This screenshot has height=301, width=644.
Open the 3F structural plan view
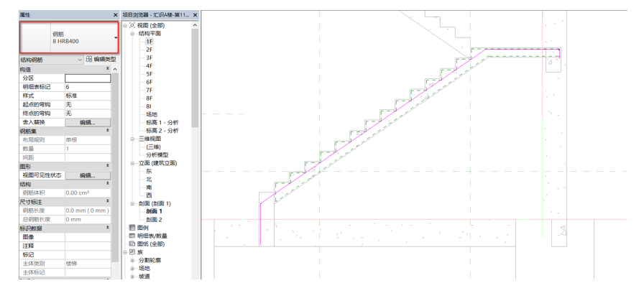click(x=149, y=57)
